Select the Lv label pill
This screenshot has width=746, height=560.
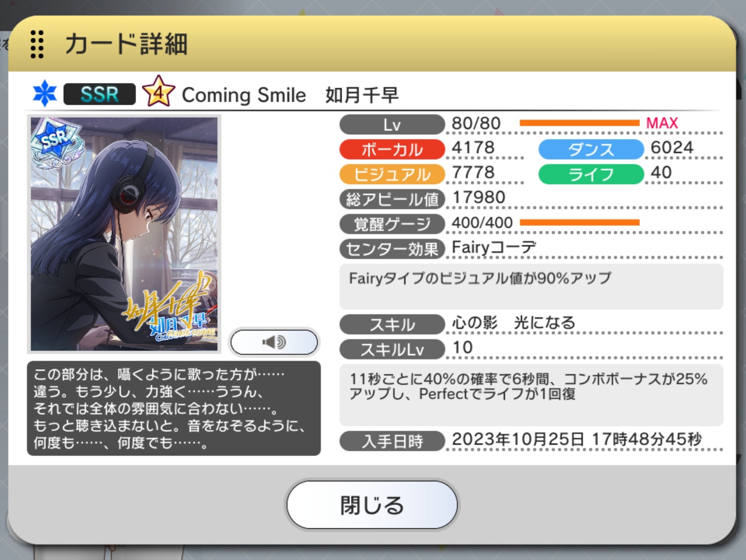point(392,124)
